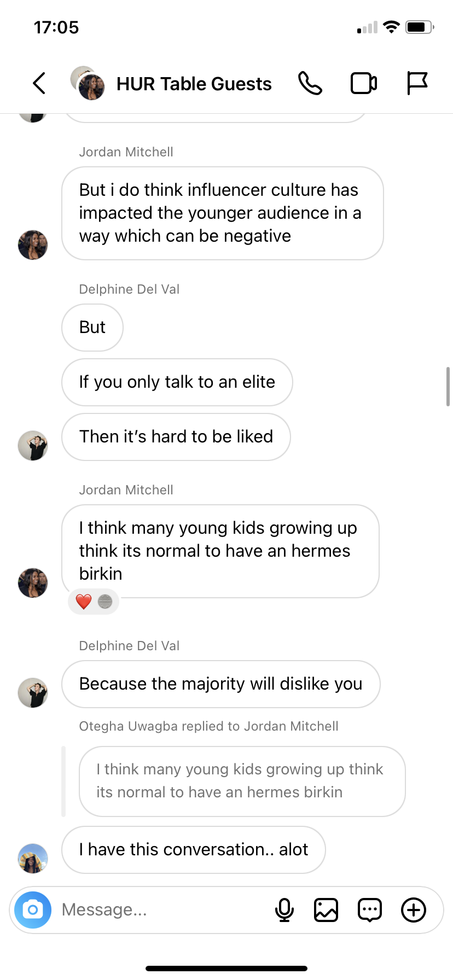Open Otegha Uwagba's profile picture
453x980 pixels.
click(33, 859)
